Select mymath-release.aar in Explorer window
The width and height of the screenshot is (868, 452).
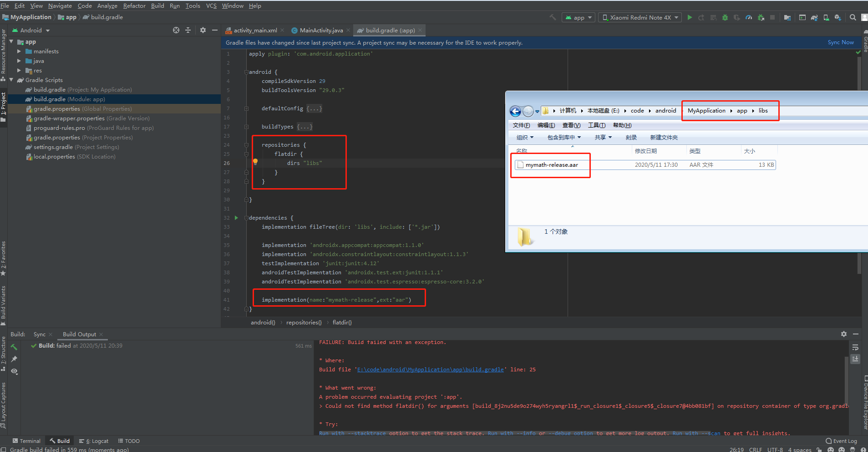[552, 165]
